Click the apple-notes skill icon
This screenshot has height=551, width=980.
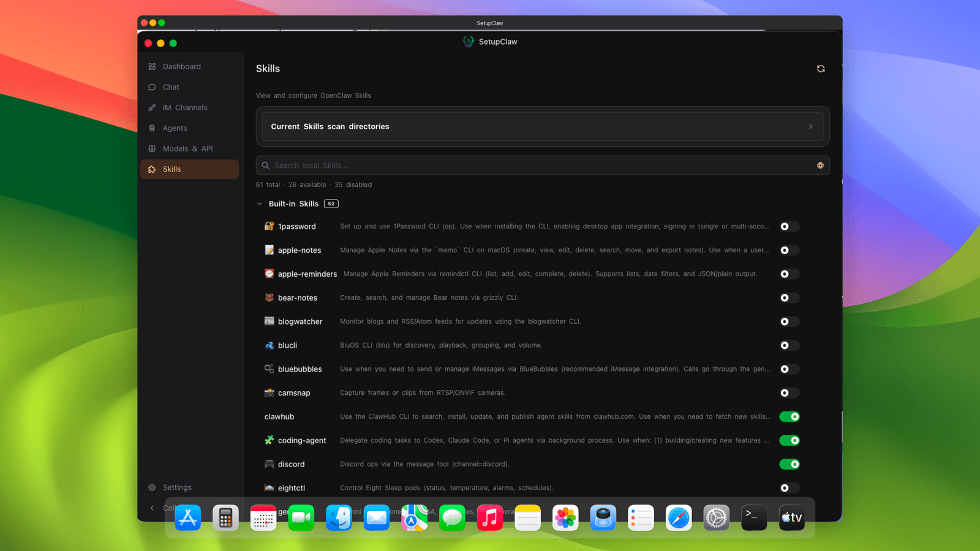(269, 250)
